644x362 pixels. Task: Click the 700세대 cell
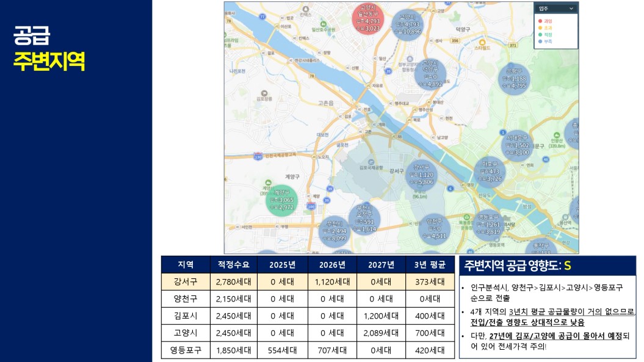coord(430,333)
